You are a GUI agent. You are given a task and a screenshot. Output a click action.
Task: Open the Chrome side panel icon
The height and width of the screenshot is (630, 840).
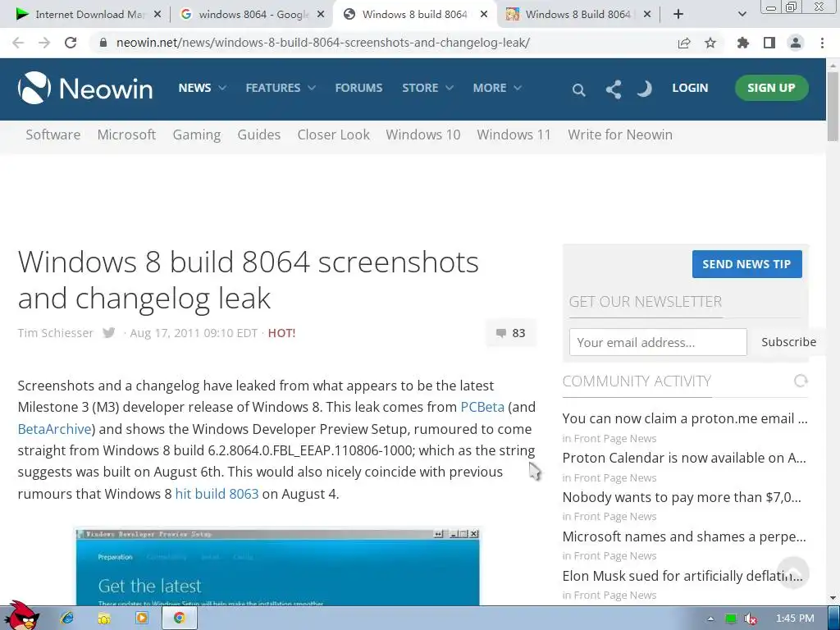tap(769, 43)
